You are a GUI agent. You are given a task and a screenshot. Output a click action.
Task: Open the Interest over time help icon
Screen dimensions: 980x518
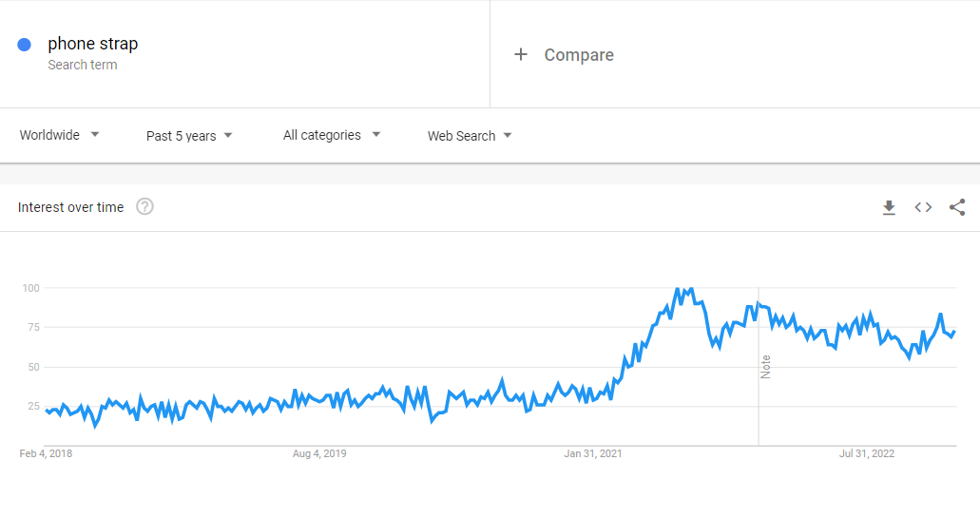(x=144, y=207)
